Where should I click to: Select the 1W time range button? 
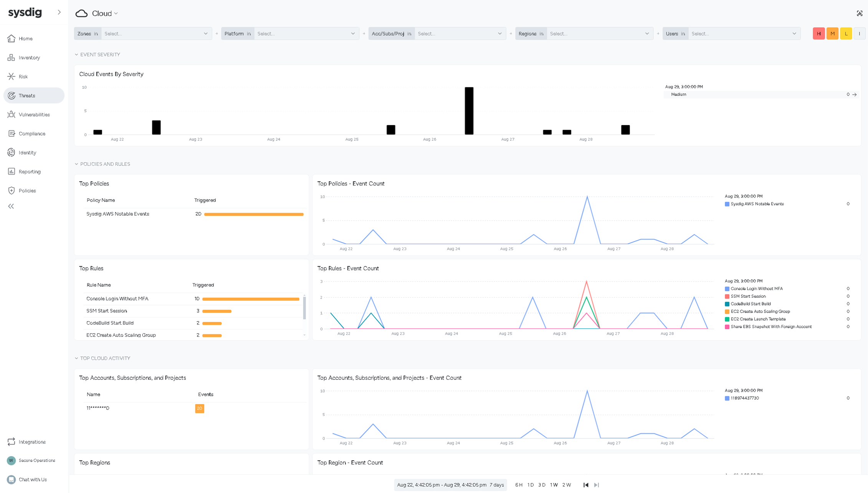(x=554, y=485)
